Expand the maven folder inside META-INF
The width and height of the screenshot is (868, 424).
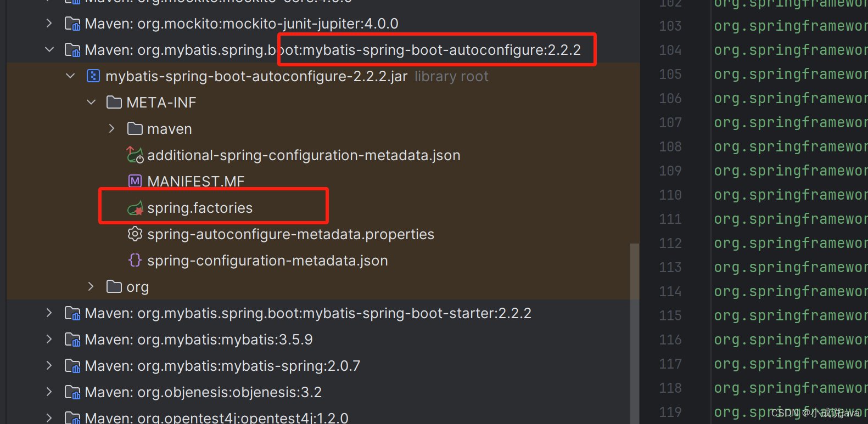click(111, 128)
